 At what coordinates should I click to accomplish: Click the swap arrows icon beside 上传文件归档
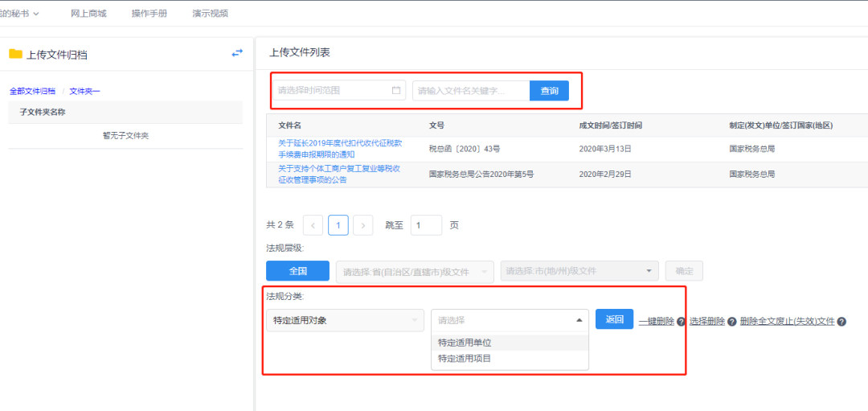coord(237,53)
